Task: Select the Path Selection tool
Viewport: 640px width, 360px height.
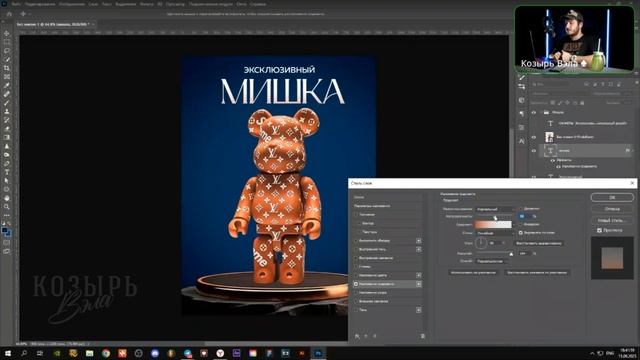Action: click(x=7, y=180)
